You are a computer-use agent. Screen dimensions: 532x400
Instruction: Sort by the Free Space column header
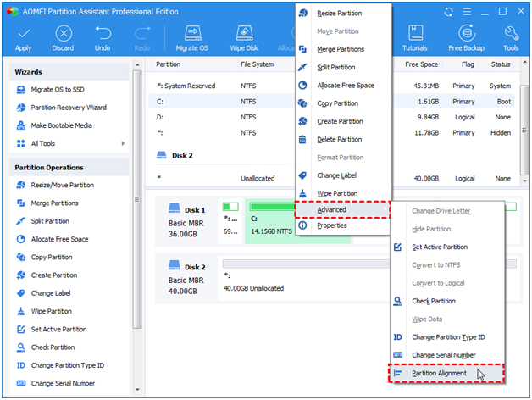coord(422,64)
